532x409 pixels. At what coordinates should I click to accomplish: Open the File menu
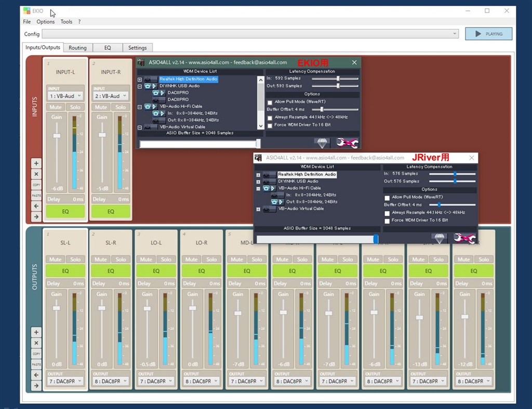point(27,22)
